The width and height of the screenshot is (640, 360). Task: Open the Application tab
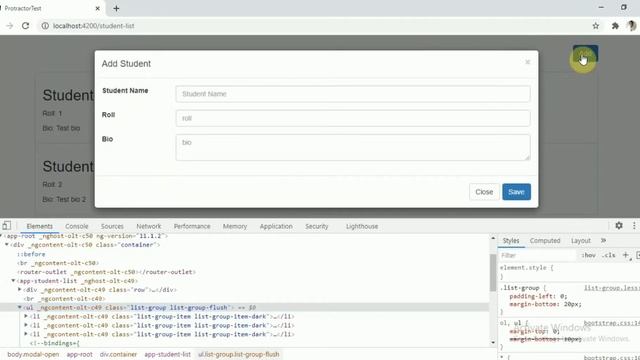pos(276,226)
